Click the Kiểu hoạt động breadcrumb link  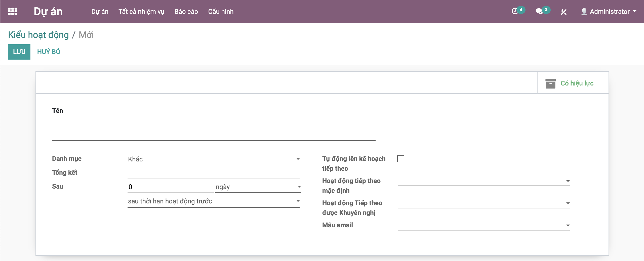point(38,35)
